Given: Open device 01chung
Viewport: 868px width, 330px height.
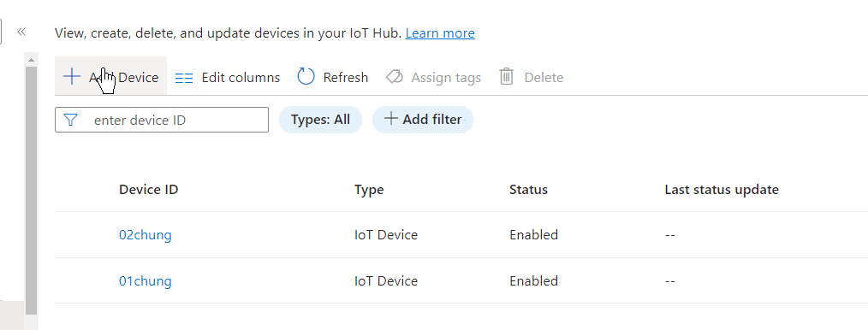Looking at the screenshot, I should pyautogui.click(x=145, y=281).
